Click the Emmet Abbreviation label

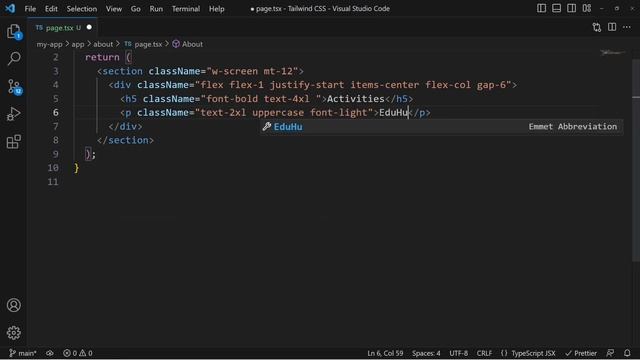point(573,127)
